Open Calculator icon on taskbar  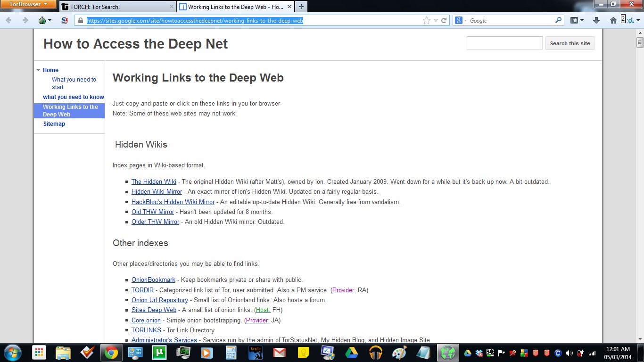point(231,353)
